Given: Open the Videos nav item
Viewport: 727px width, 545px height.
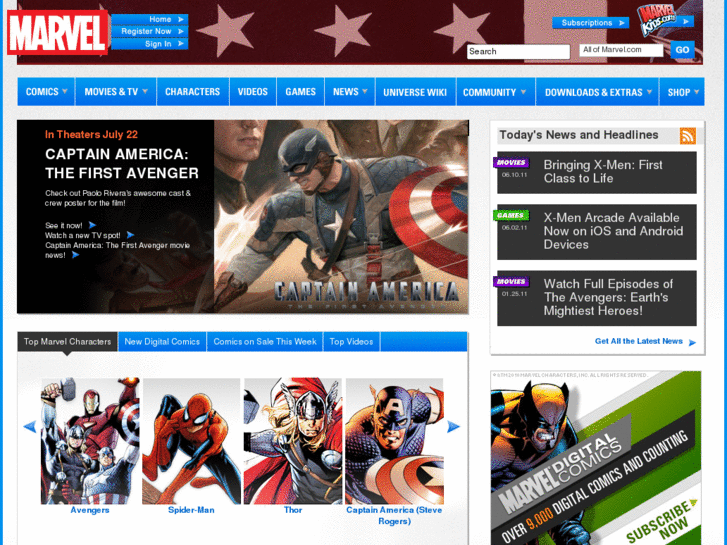Looking at the screenshot, I should [x=253, y=92].
